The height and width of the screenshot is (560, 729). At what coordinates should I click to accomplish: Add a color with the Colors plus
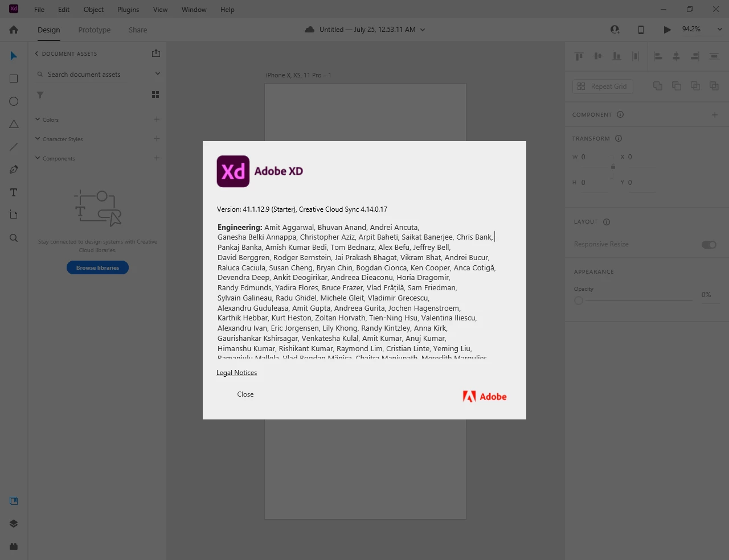[157, 119]
